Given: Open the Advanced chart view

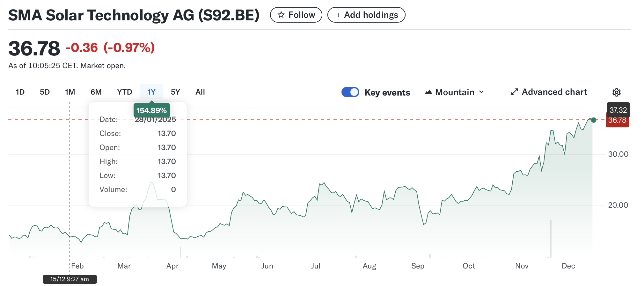Looking at the screenshot, I should [549, 92].
